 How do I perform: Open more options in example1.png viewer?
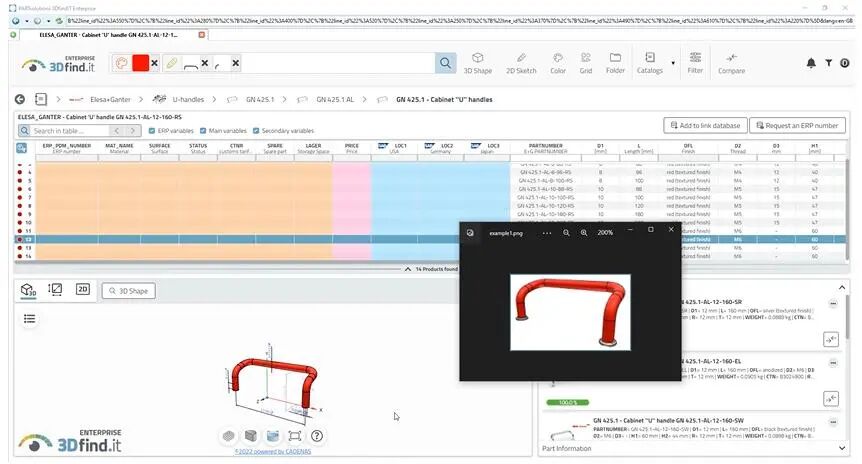[546, 233]
